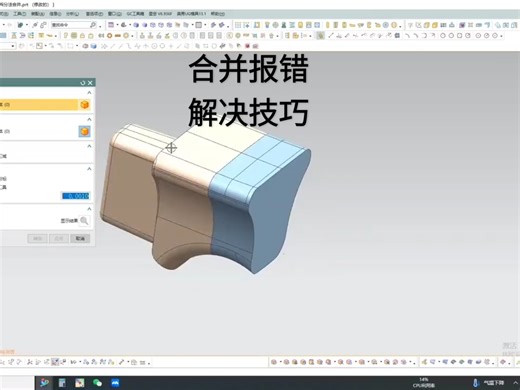
Task: Open the 信息(I) menu
Action: 55,14
